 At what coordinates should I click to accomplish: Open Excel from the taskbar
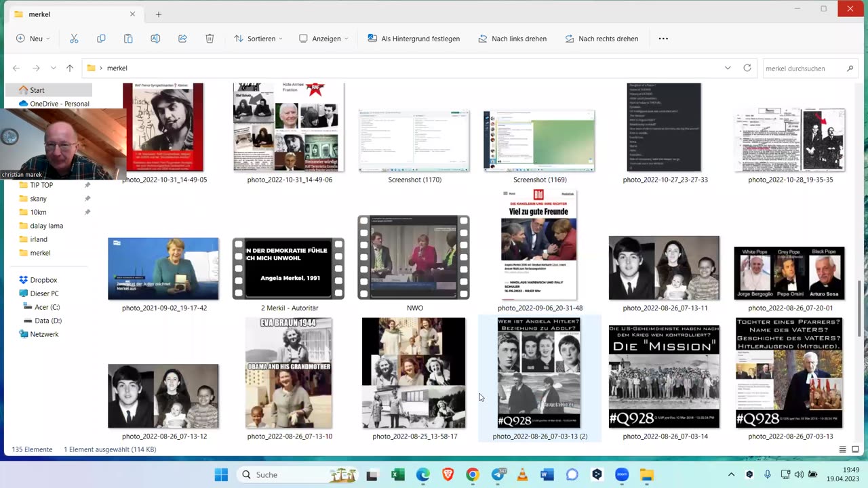pyautogui.click(x=398, y=474)
